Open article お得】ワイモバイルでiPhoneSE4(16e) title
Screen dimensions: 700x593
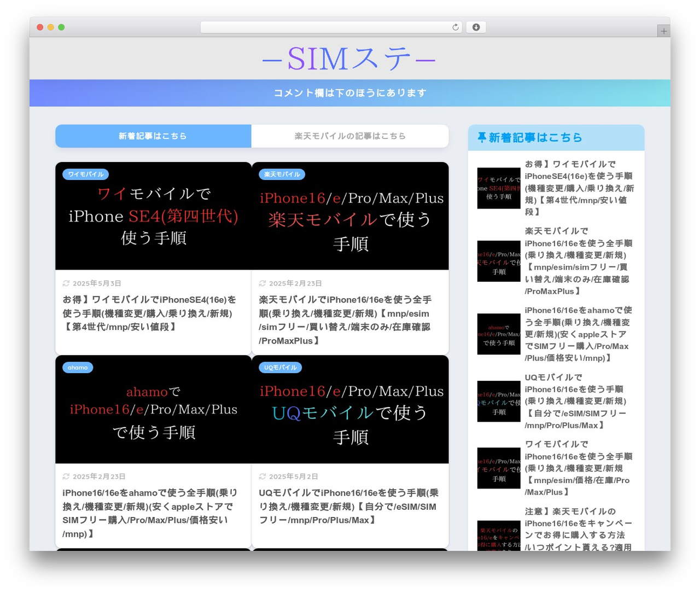tap(149, 313)
